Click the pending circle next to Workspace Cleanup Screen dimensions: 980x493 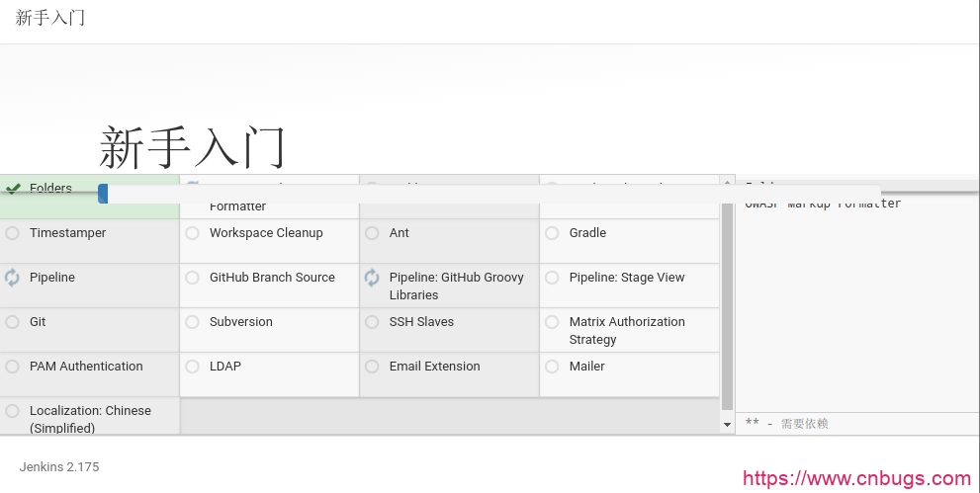(192, 233)
